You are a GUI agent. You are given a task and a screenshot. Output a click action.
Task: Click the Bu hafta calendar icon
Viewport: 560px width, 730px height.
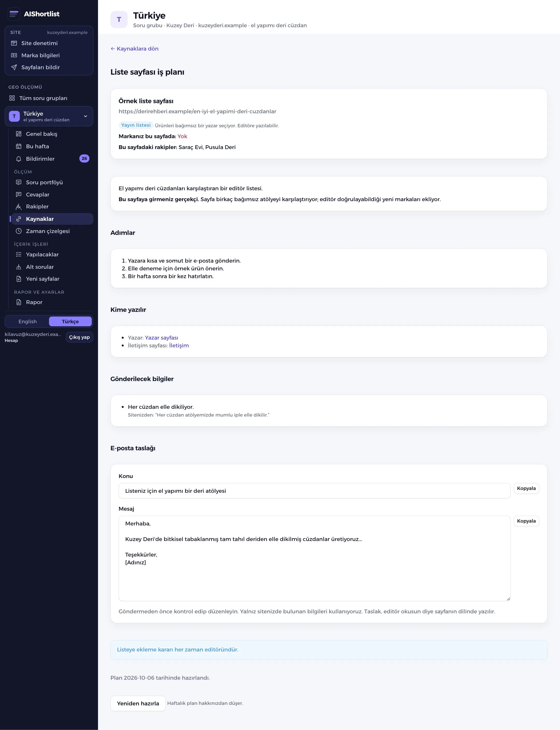19,146
